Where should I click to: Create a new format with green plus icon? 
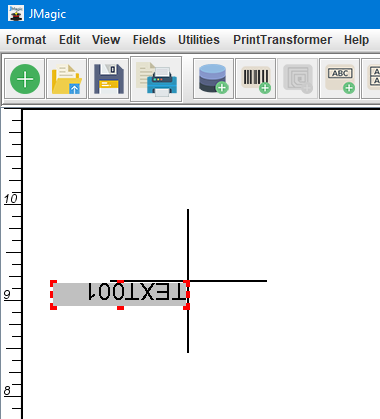25,79
